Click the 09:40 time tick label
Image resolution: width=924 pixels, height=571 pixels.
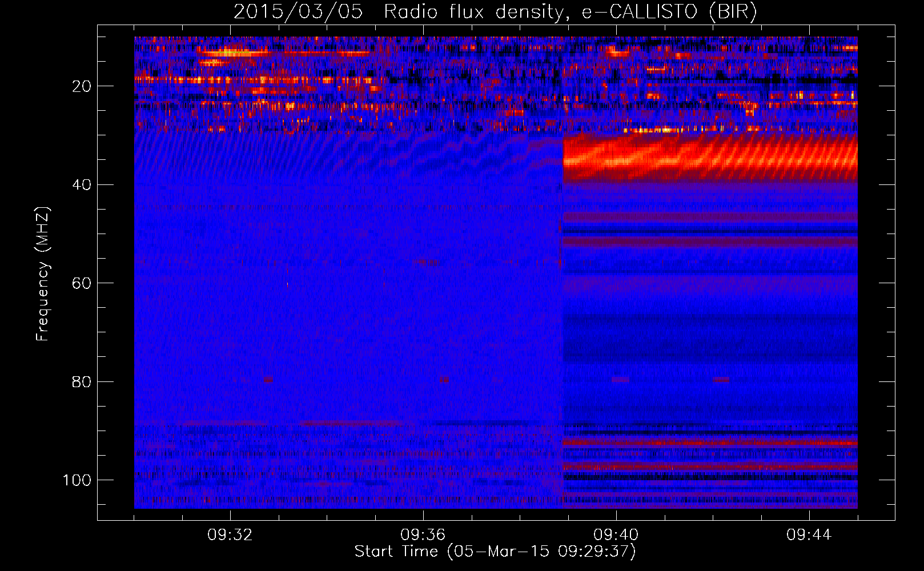click(x=616, y=535)
